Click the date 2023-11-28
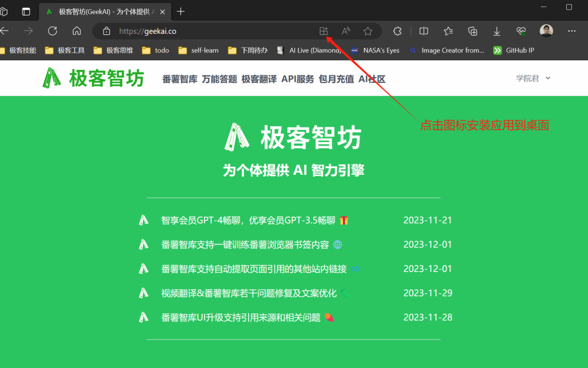The height and width of the screenshot is (368, 588). (x=428, y=317)
